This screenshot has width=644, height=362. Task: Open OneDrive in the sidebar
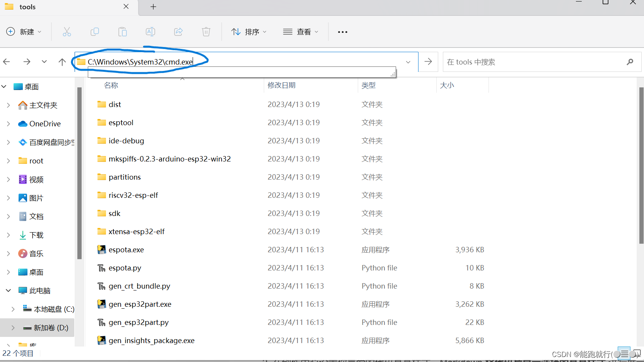39,124
